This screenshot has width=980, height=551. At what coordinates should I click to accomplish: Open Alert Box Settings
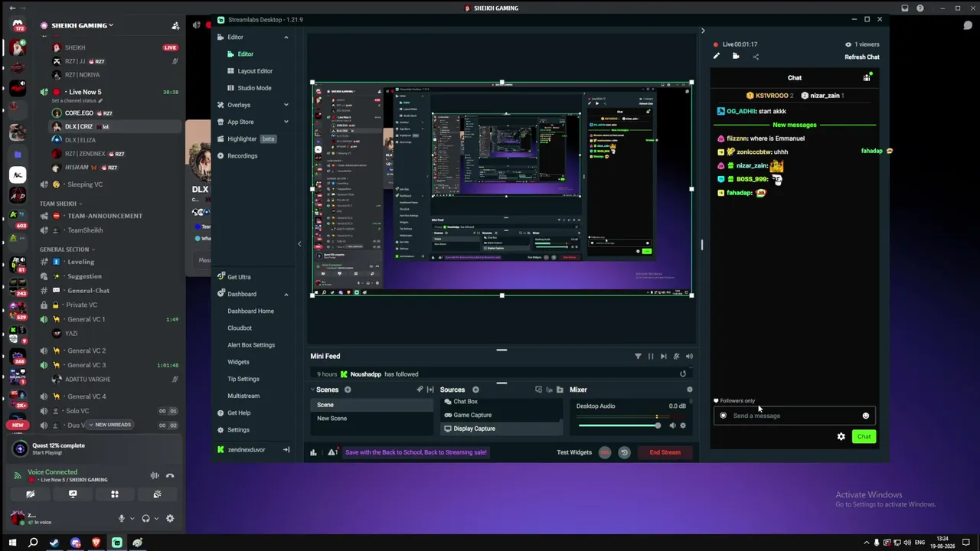tap(251, 345)
